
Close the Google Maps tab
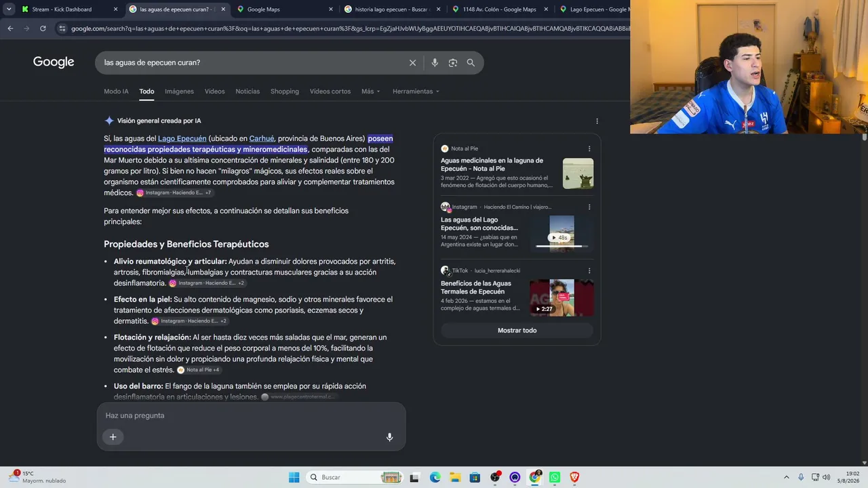[331, 9]
